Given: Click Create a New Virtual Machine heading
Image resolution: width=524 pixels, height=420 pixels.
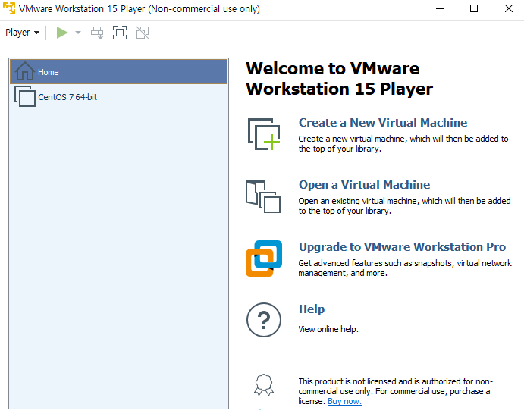Looking at the screenshot, I should click(383, 123).
